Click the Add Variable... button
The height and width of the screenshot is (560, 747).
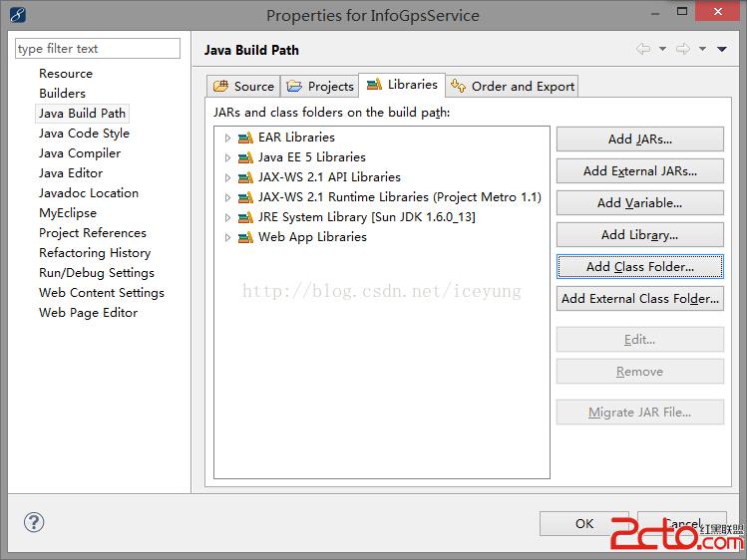[x=640, y=202]
